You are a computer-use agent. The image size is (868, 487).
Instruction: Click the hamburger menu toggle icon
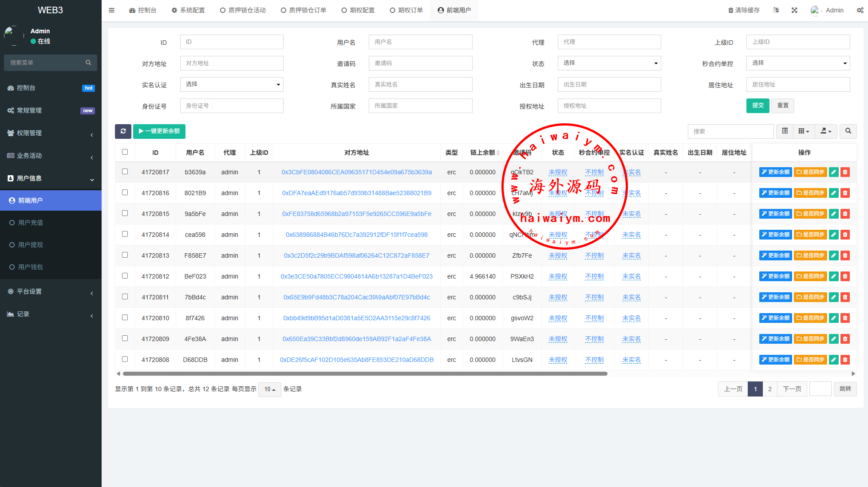coord(111,10)
